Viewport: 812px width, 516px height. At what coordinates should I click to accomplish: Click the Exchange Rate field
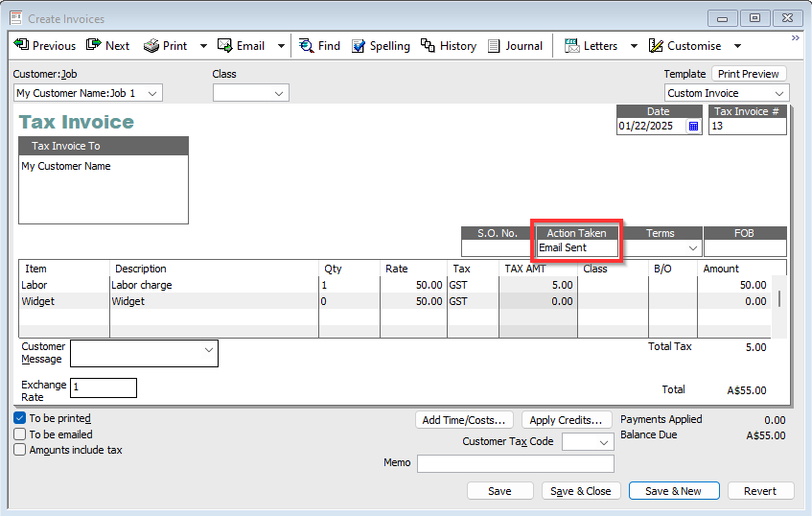coord(104,387)
